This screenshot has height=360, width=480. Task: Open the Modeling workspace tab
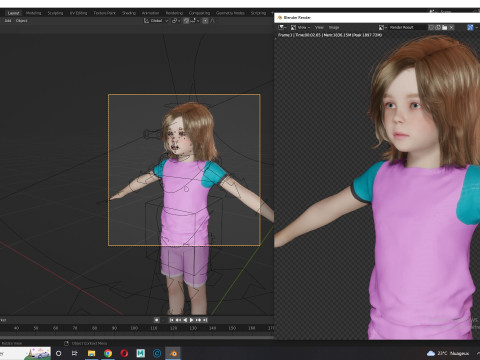33,13
